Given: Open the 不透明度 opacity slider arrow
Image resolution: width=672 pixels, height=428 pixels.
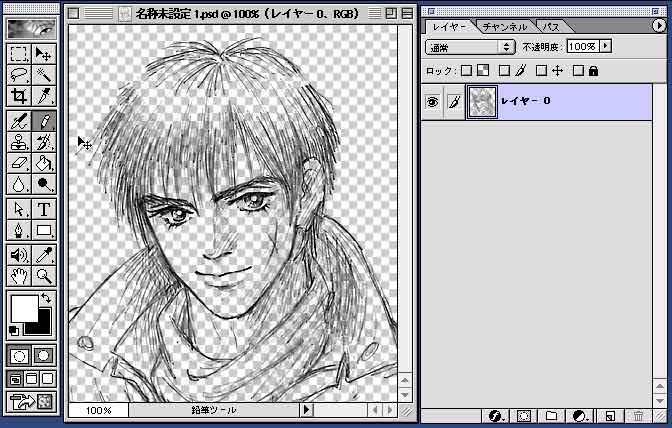Looking at the screenshot, I should tap(606, 47).
